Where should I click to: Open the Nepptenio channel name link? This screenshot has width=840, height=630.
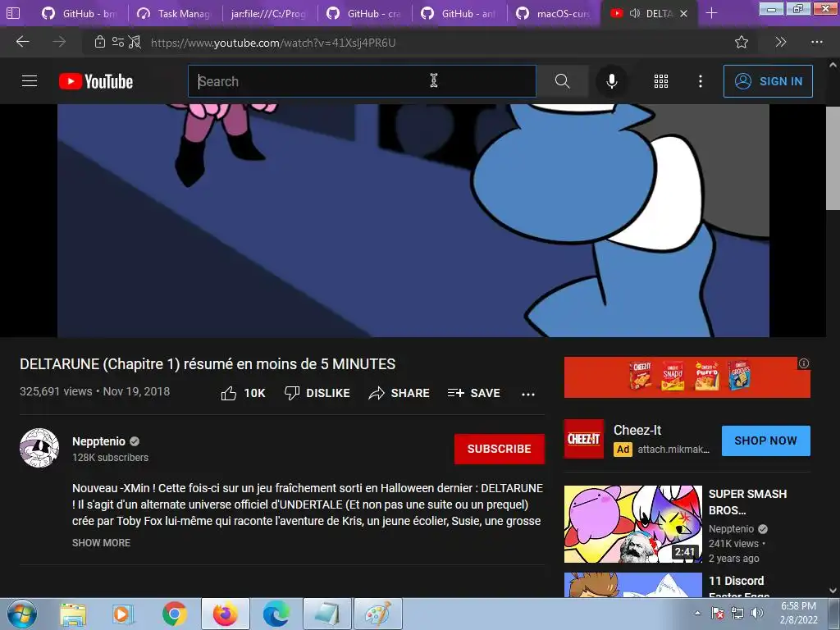tap(98, 441)
